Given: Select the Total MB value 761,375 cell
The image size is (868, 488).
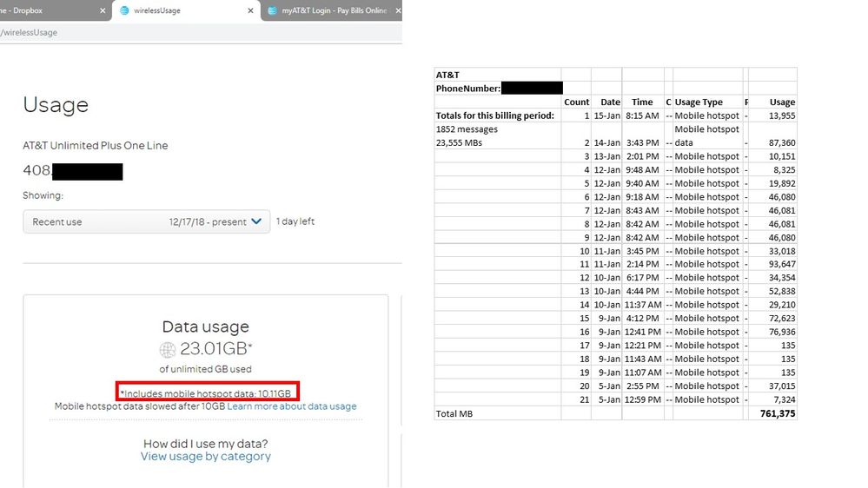Looking at the screenshot, I should click(772, 414).
